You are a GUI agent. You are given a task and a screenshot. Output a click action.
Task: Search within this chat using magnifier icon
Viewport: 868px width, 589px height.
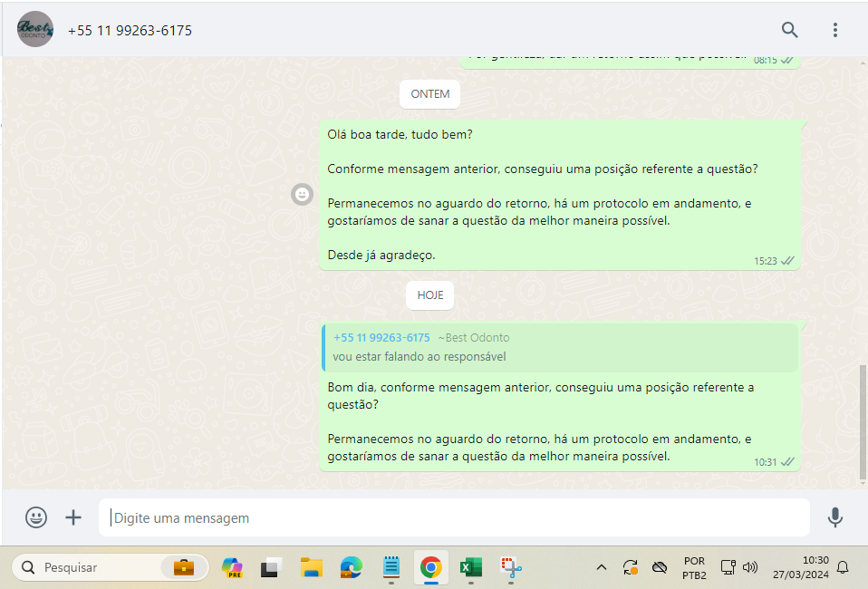pos(789,30)
